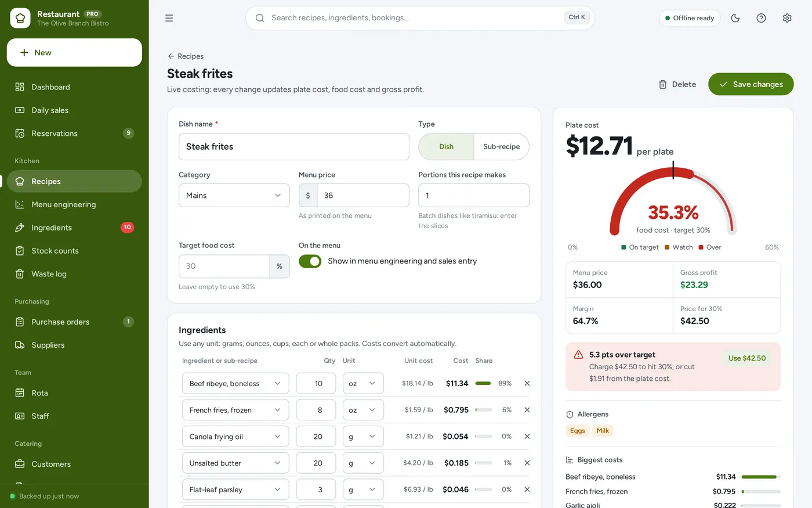This screenshot has height=508, width=812.
Task: Open the Flat-leaf parsley ingredient dropdown
Action: tap(235, 489)
